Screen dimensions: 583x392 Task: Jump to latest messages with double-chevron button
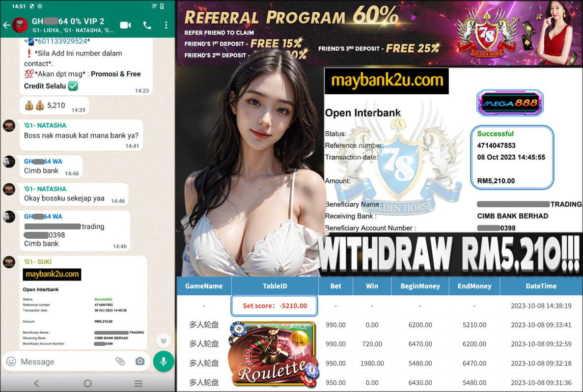point(163,340)
